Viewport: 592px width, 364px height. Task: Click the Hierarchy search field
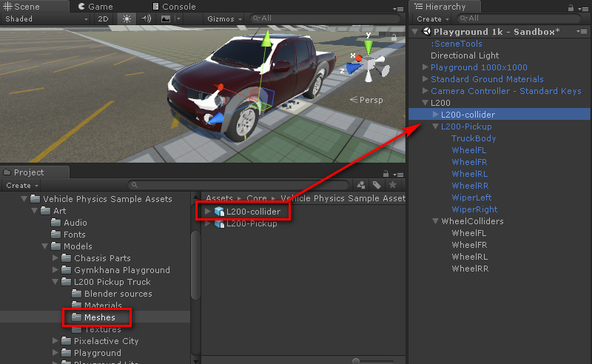tap(519, 18)
